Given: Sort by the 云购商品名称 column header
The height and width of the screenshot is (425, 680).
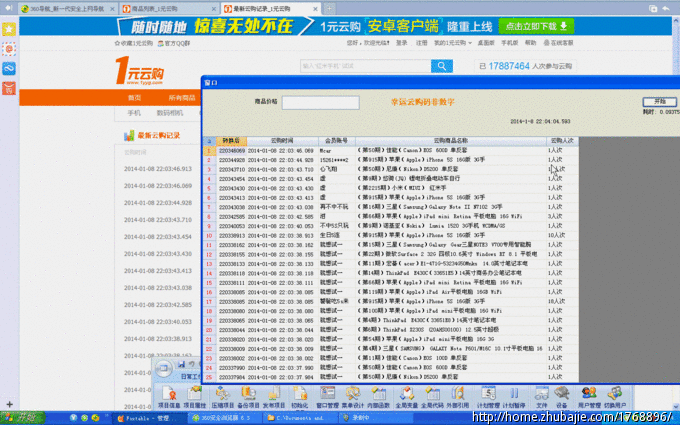Looking at the screenshot, I should 451,141.
